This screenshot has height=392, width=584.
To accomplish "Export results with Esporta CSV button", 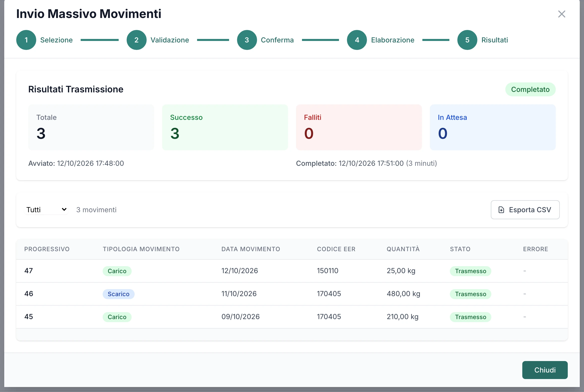I will 525,210.
